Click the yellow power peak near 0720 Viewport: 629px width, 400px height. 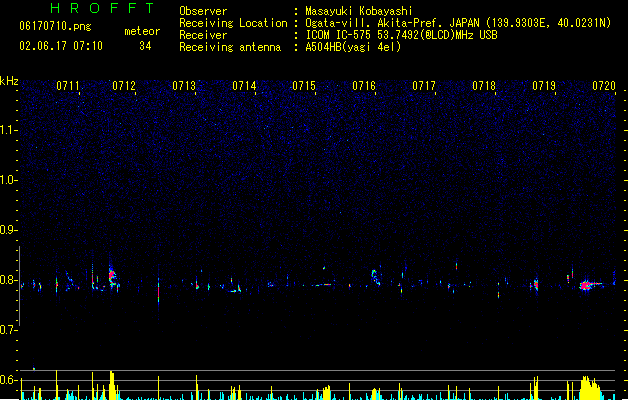(x=590, y=388)
